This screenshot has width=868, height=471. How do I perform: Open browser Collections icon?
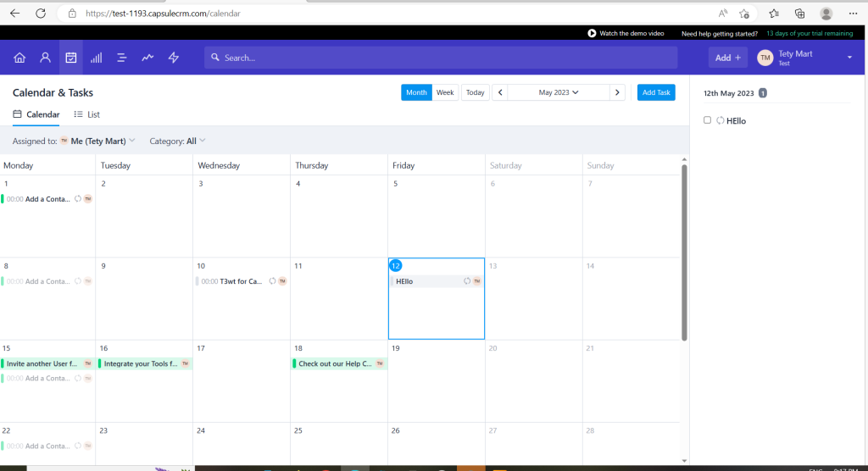tap(800, 14)
